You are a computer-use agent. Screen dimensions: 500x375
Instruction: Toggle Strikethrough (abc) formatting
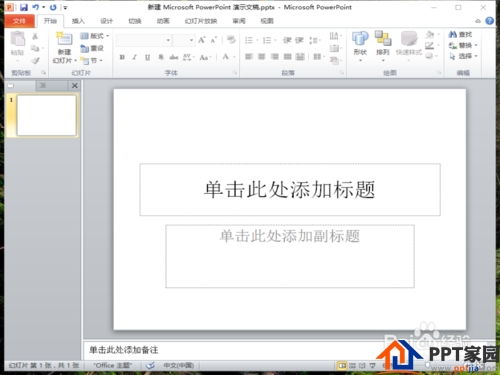[174, 57]
